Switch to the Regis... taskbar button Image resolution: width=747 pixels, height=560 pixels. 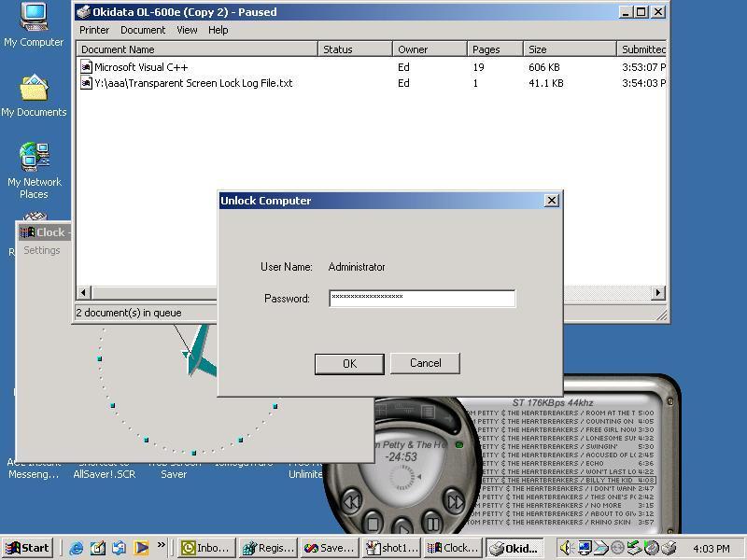(x=269, y=548)
